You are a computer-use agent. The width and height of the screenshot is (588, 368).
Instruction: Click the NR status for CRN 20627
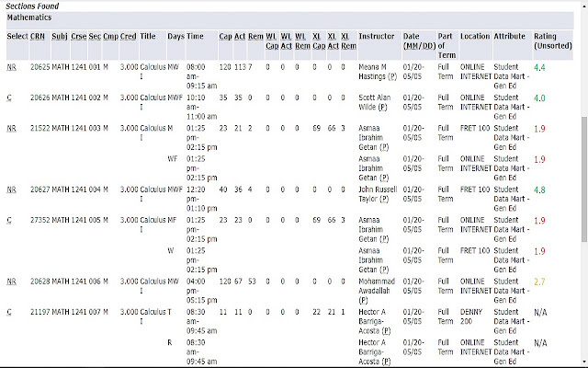[x=12, y=190]
